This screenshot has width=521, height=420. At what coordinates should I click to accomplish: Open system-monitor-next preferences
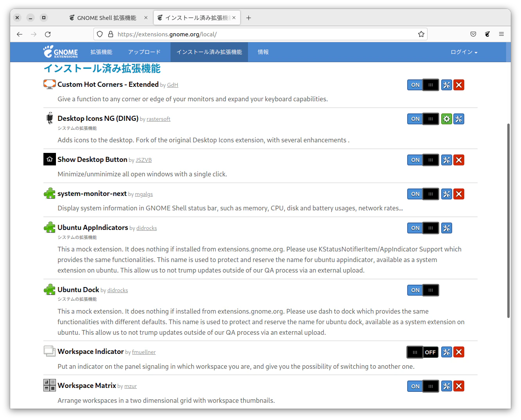click(447, 194)
